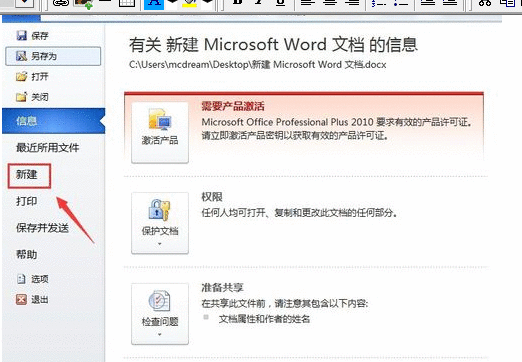Click the yellow highlight color icon
This screenshot has height=362, width=522.
189,3
